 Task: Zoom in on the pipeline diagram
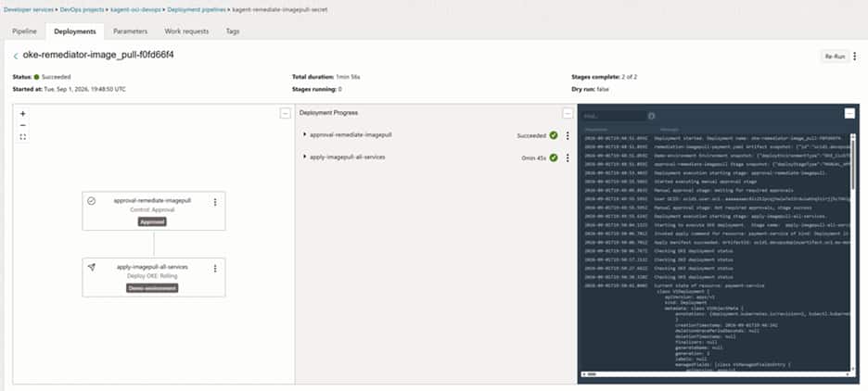(22, 114)
